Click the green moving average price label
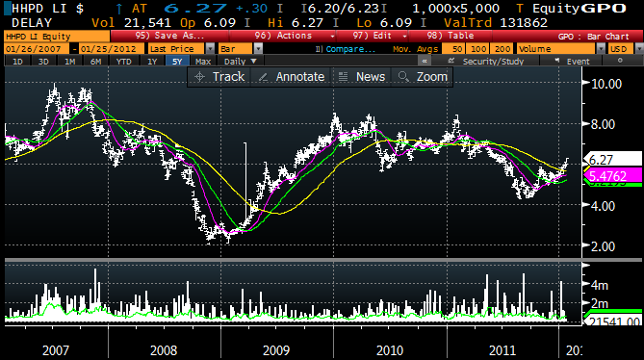Viewport: 644px width, 360px height. tap(613, 184)
